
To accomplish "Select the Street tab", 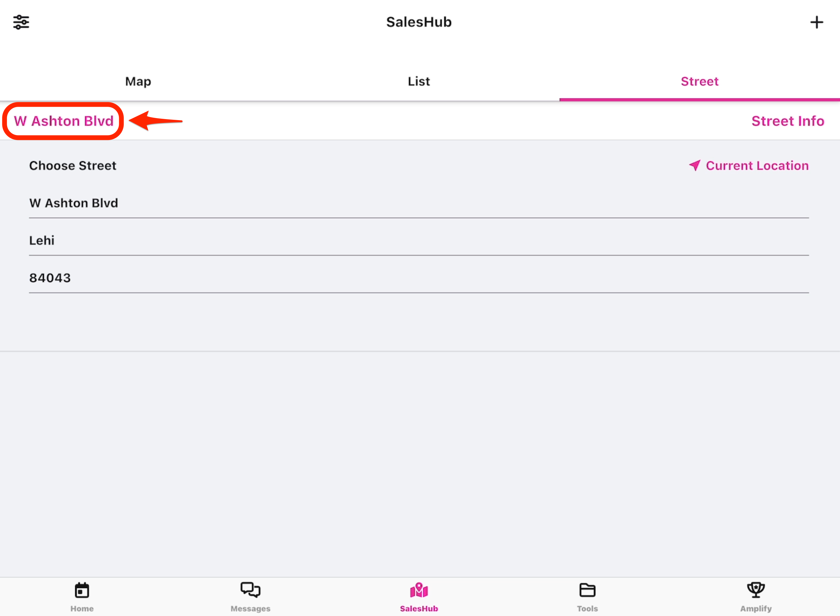I will (x=699, y=81).
